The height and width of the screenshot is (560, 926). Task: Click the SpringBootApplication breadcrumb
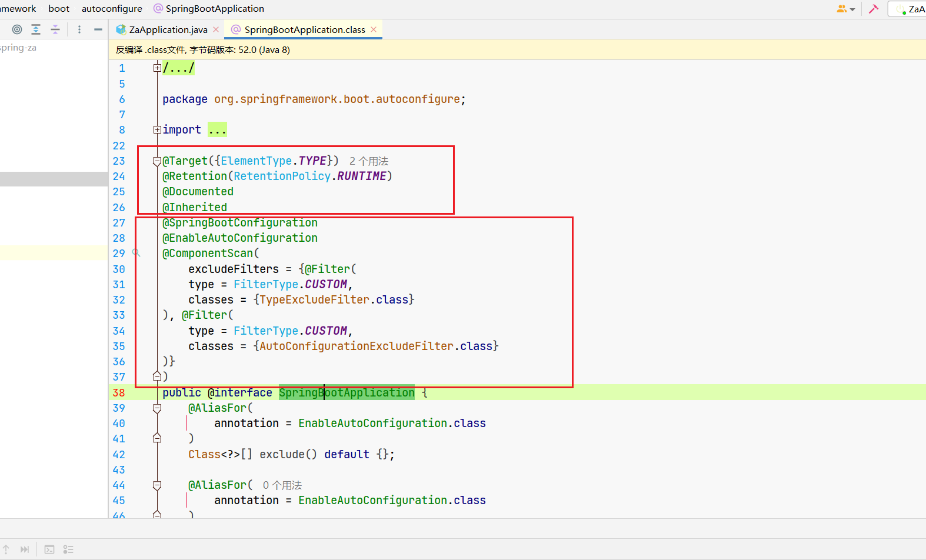coord(215,8)
